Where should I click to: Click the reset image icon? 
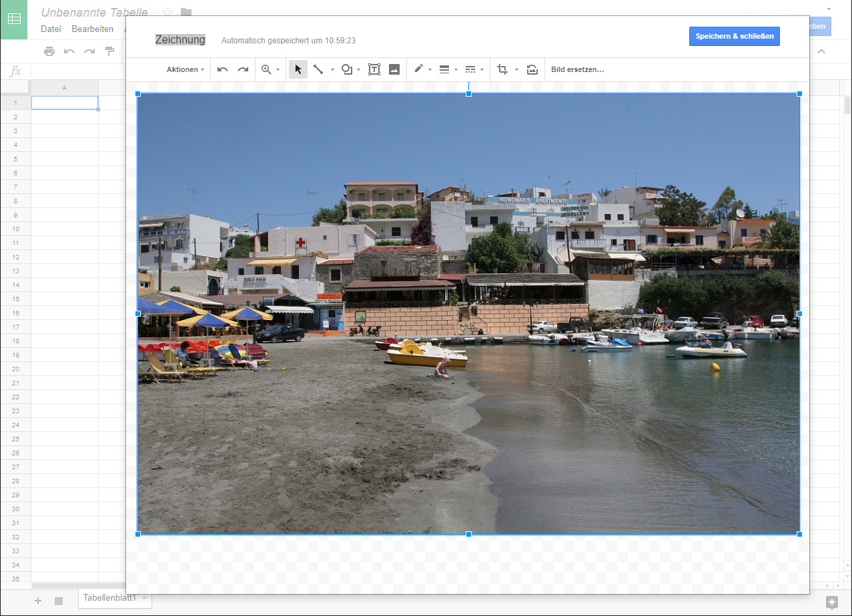(x=532, y=69)
